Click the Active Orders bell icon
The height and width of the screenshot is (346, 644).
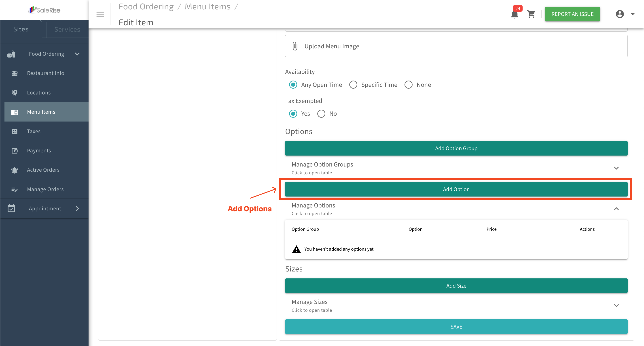coord(15,170)
